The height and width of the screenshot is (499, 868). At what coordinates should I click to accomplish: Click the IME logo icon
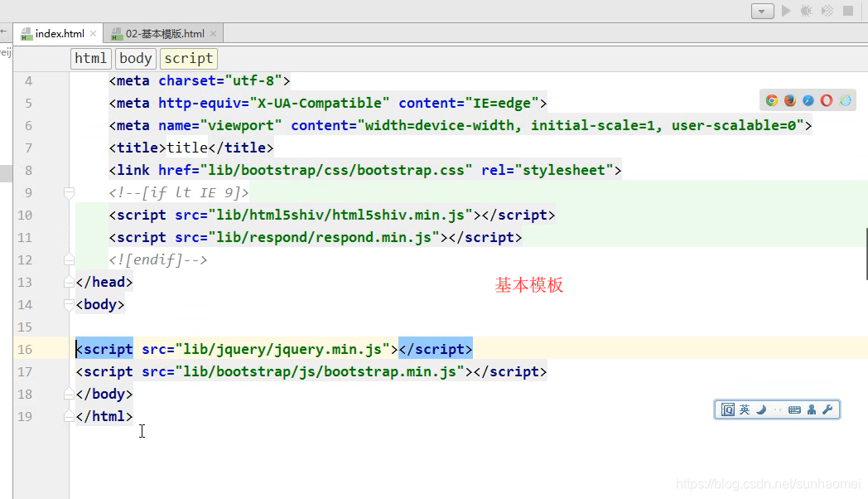[728, 409]
